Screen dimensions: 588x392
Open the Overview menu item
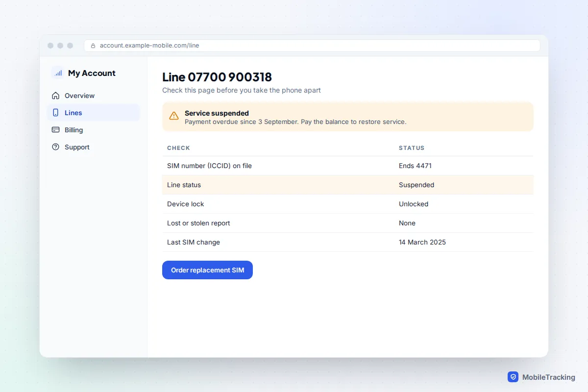point(94,96)
